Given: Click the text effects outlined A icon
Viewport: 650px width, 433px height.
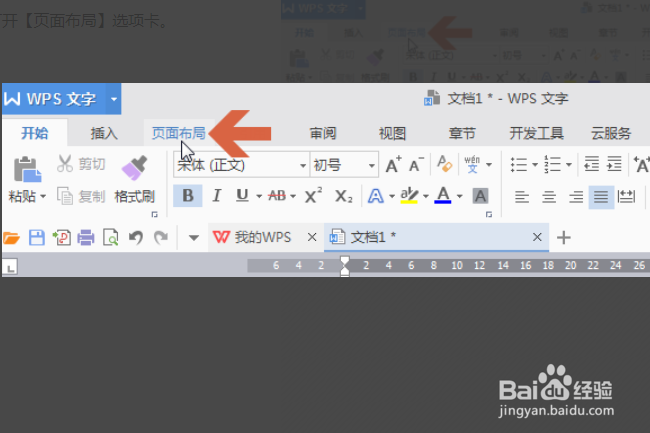Looking at the screenshot, I should [x=376, y=196].
